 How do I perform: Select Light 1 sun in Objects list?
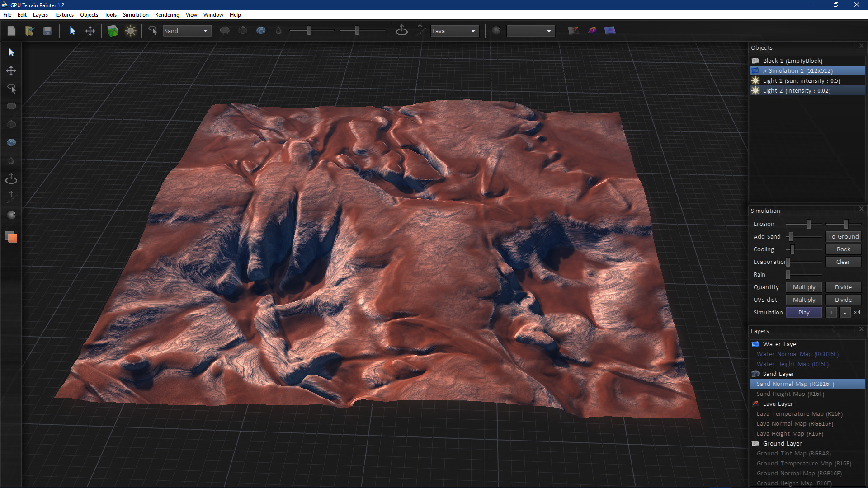coord(801,81)
